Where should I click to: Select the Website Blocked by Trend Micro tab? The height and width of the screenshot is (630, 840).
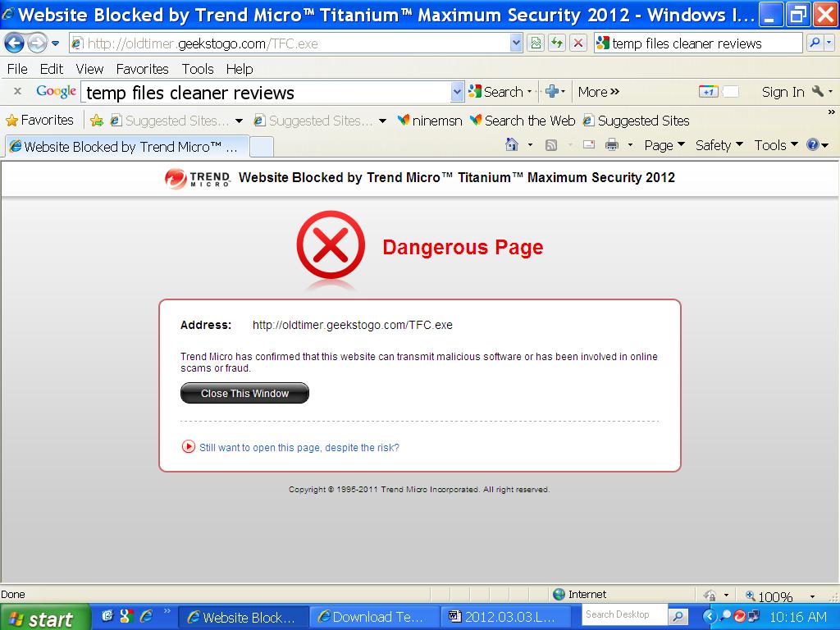tap(127, 146)
